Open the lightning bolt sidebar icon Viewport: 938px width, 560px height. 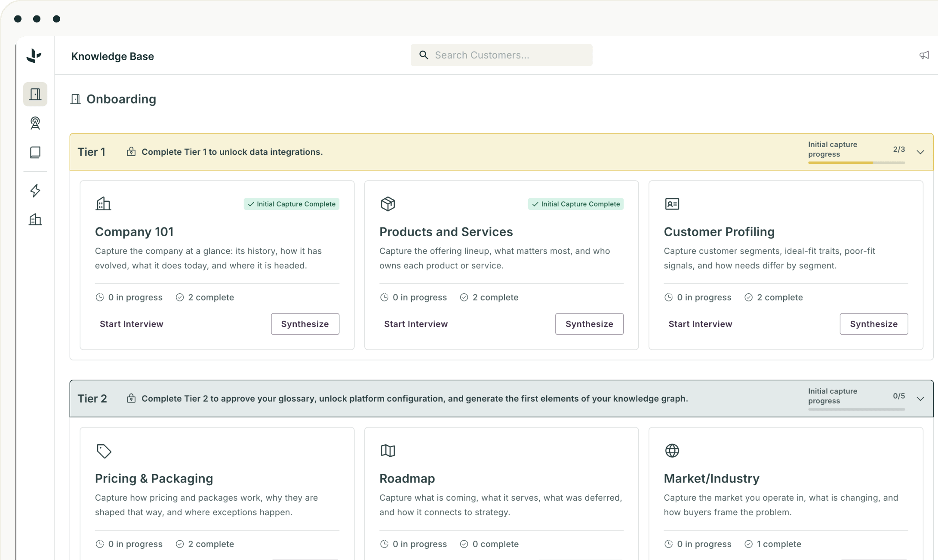click(35, 191)
